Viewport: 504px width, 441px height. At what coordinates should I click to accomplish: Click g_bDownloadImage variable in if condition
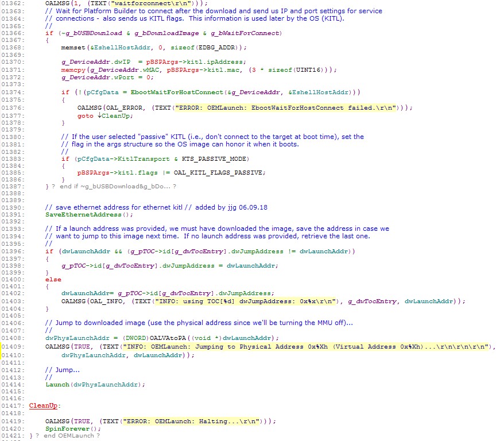(166, 33)
